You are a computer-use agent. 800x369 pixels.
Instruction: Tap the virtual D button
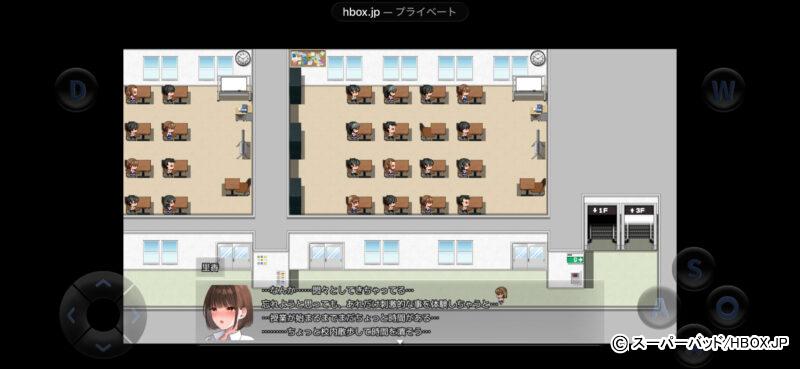coord(77,90)
